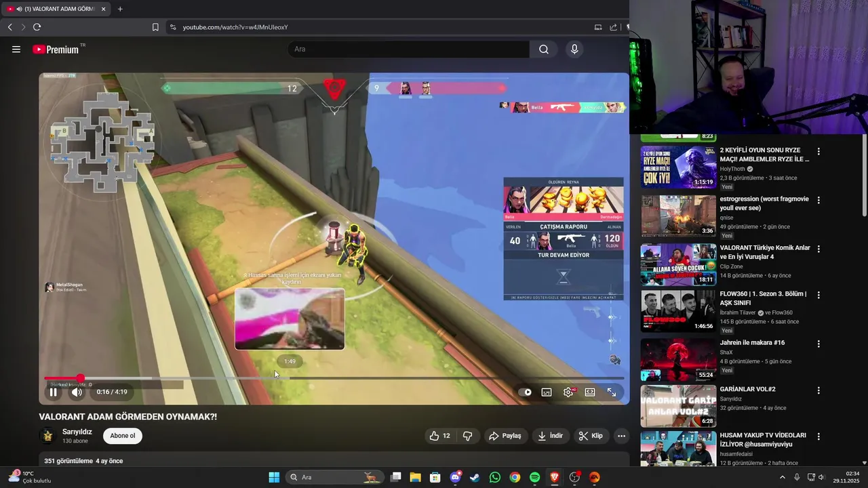The width and height of the screenshot is (868, 488).
Task: Focus the YouTube 'Ara' search box
Action: click(409, 49)
